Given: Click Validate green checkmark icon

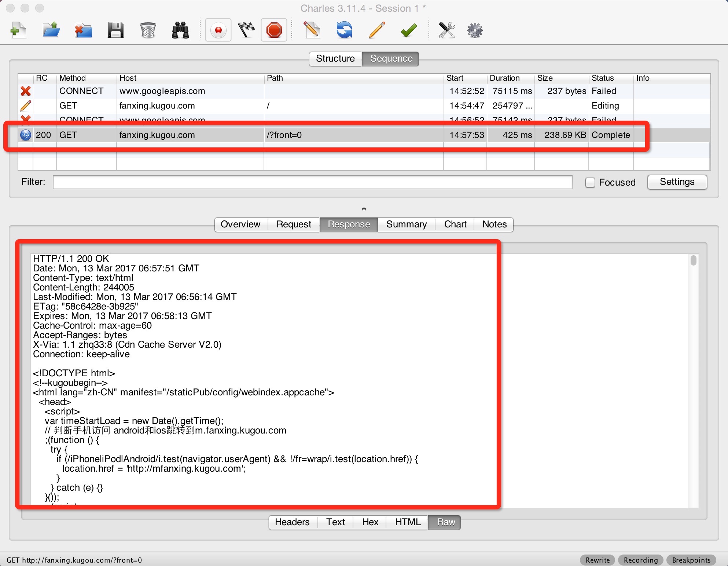Looking at the screenshot, I should tap(408, 30).
